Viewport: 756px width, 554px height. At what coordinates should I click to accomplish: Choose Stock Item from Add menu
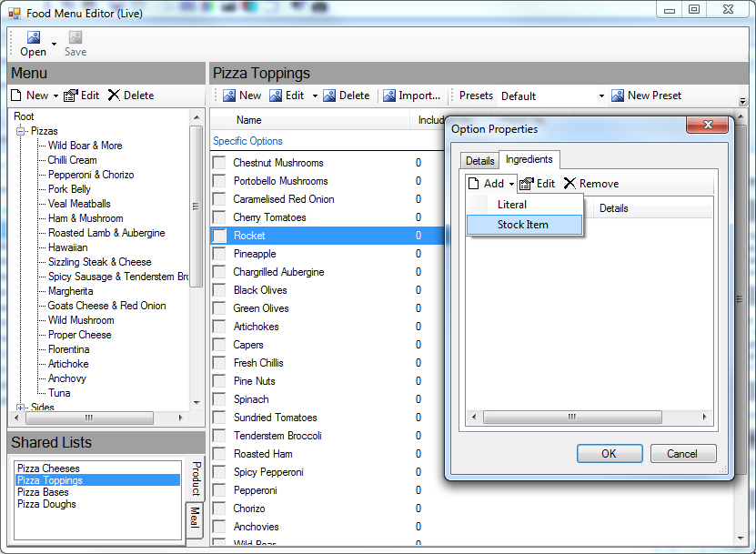(523, 225)
